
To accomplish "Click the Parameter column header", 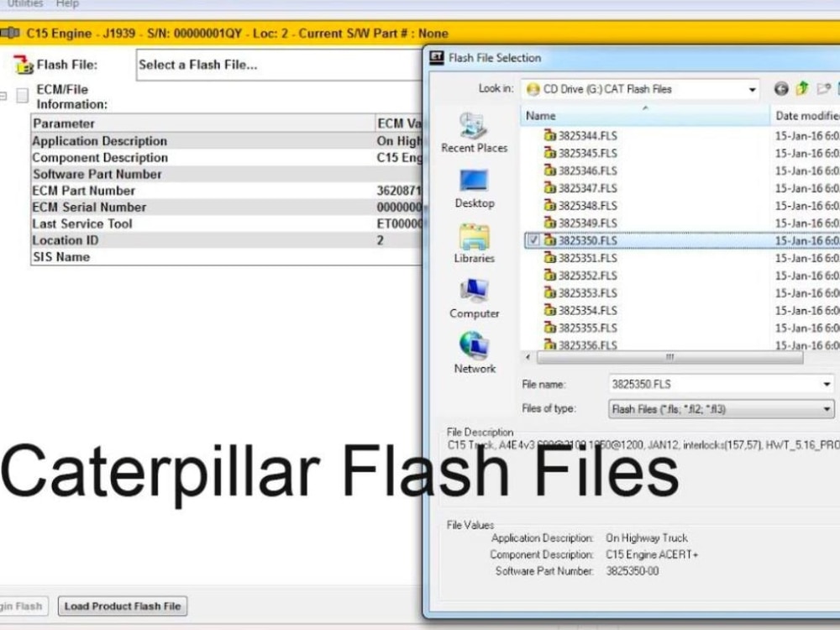I will [202, 123].
